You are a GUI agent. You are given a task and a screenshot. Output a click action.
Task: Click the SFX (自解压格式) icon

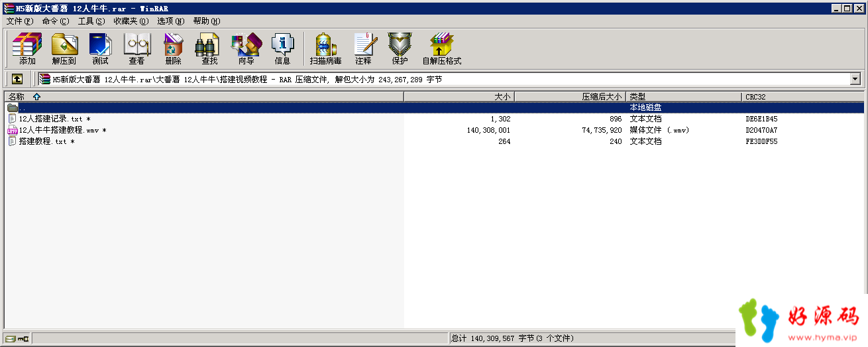point(441,48)
